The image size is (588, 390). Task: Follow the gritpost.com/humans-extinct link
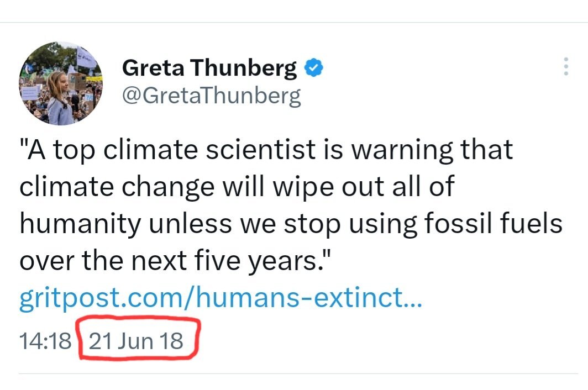pos(221,300)
